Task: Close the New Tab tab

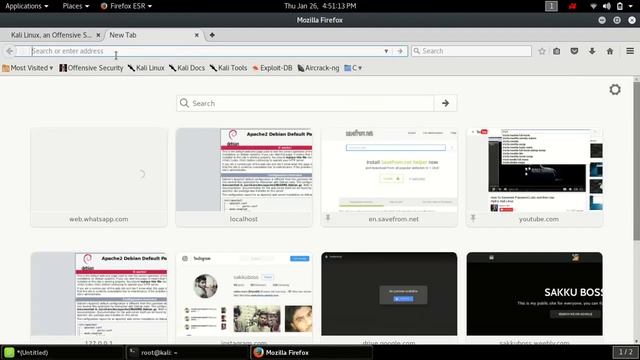Action: point(197,35)
